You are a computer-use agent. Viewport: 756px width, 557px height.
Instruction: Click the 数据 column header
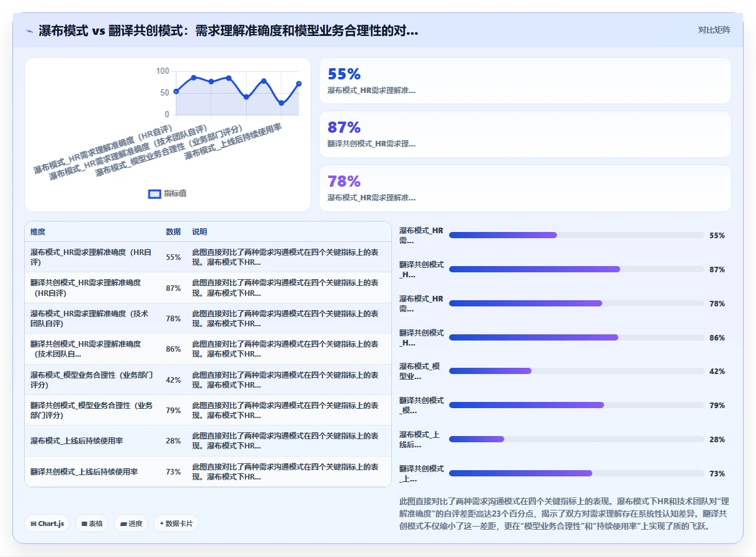click(173, 232)
